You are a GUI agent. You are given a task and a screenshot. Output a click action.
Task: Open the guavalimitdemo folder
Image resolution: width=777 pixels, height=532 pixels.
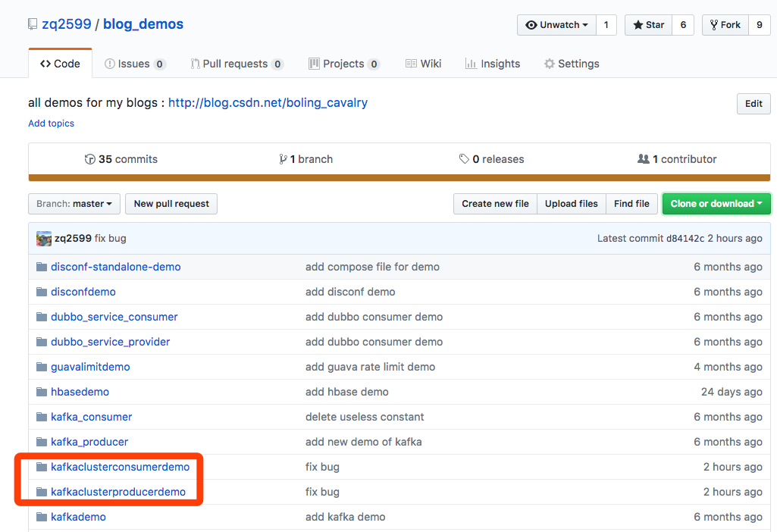90,367
